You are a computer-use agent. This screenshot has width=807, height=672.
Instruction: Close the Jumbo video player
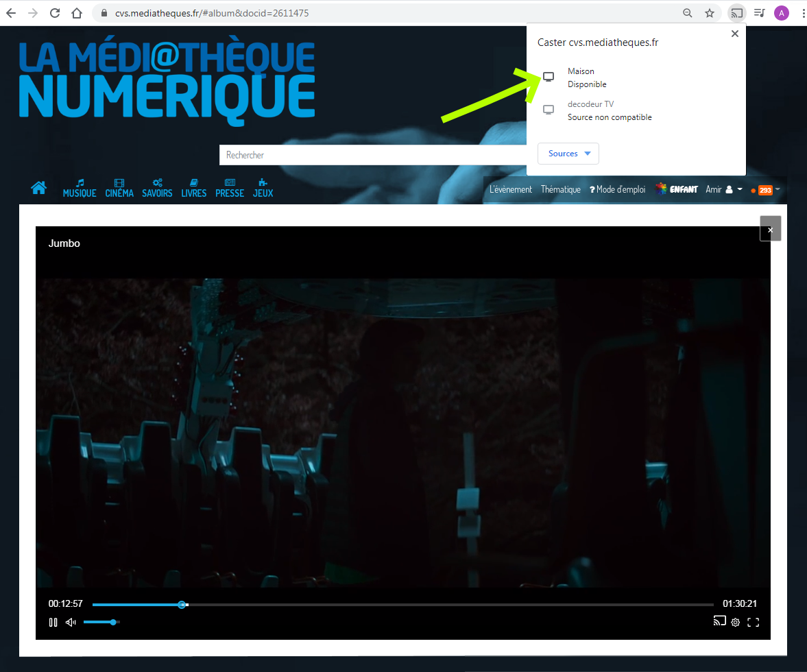(771, 228)
